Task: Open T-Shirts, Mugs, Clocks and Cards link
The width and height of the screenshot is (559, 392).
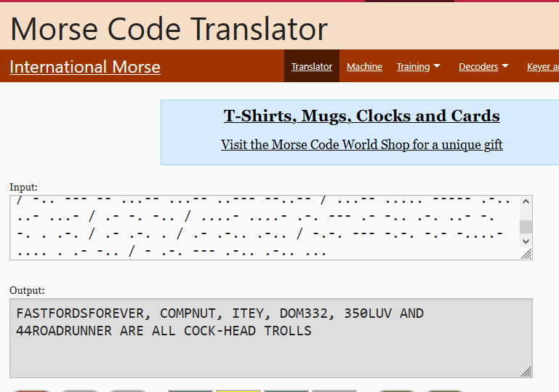Action: (x=361, y=116)
